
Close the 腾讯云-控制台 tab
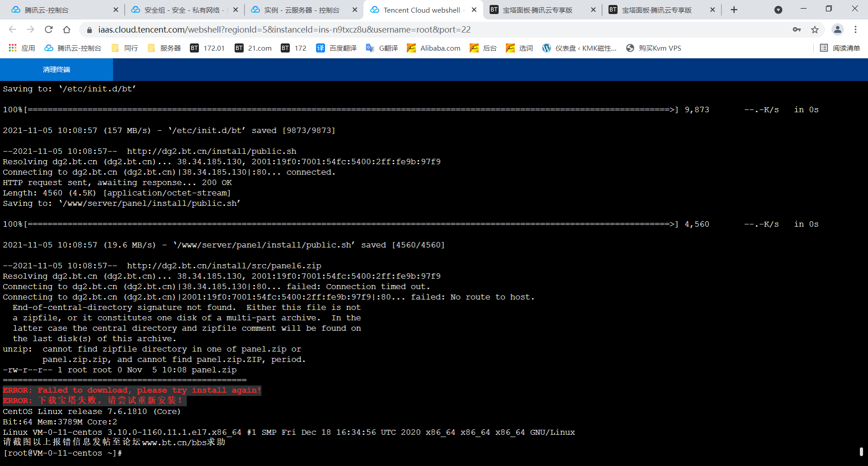pyautogui.click(x=116, y=10)
